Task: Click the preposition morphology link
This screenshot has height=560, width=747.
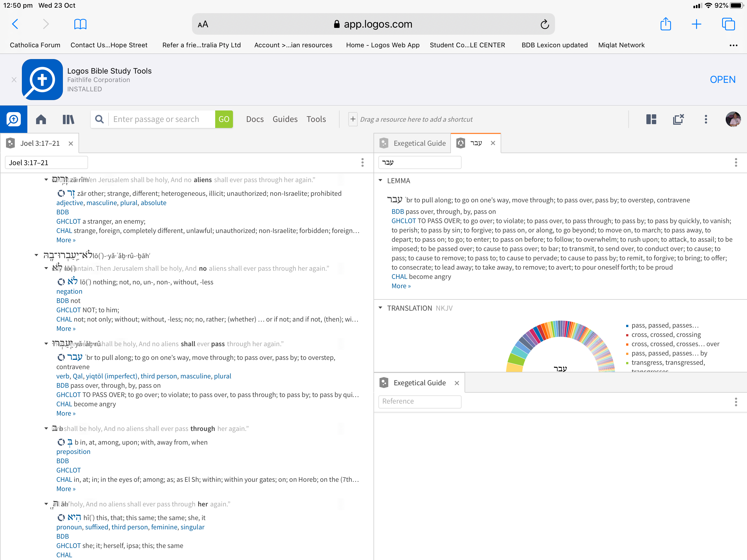Action: [x=73, y=451]
